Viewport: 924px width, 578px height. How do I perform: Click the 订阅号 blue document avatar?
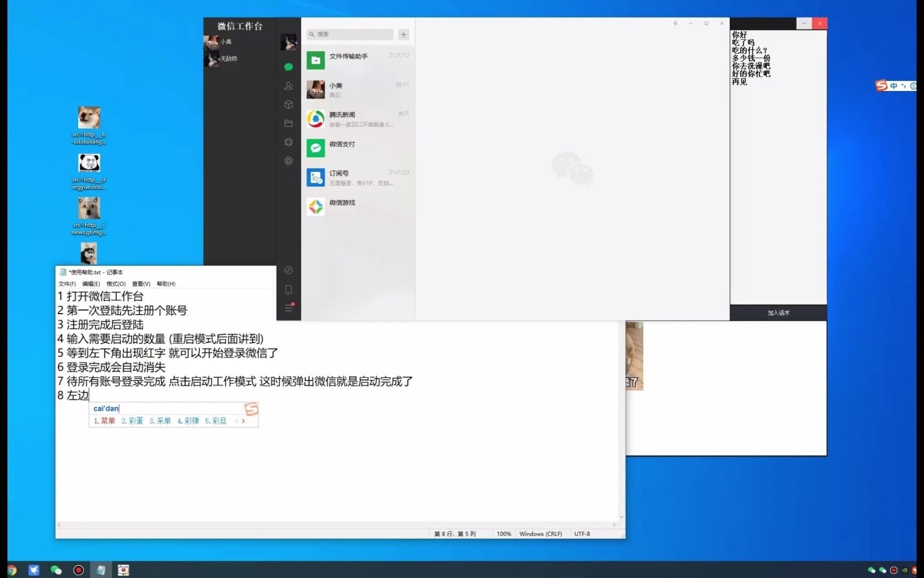click(x=315, y=177)
